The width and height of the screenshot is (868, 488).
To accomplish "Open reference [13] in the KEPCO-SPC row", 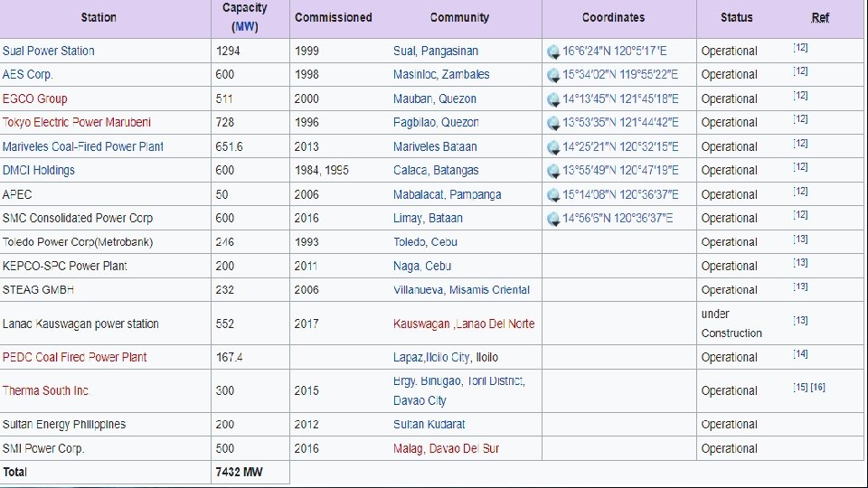I will pos(800,263).
